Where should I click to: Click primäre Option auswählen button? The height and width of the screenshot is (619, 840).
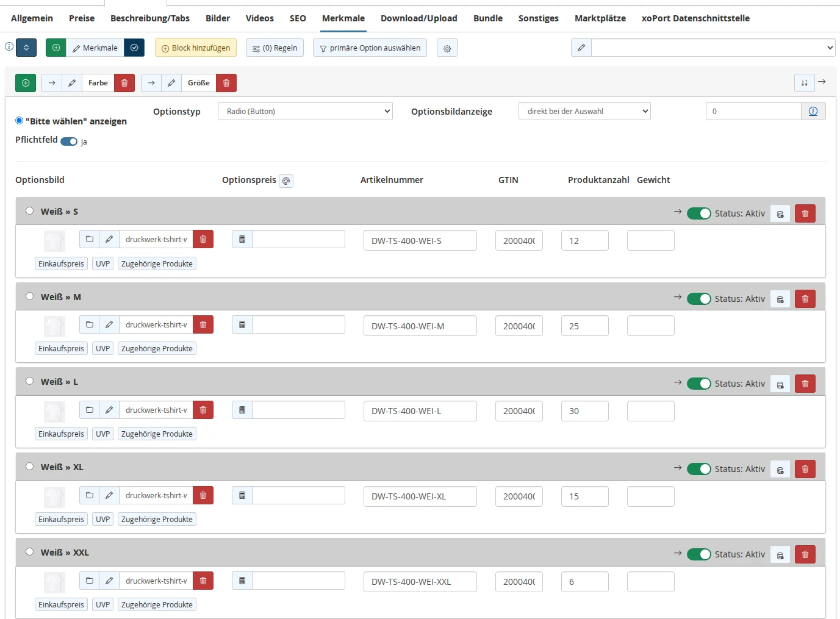[370, 48]
